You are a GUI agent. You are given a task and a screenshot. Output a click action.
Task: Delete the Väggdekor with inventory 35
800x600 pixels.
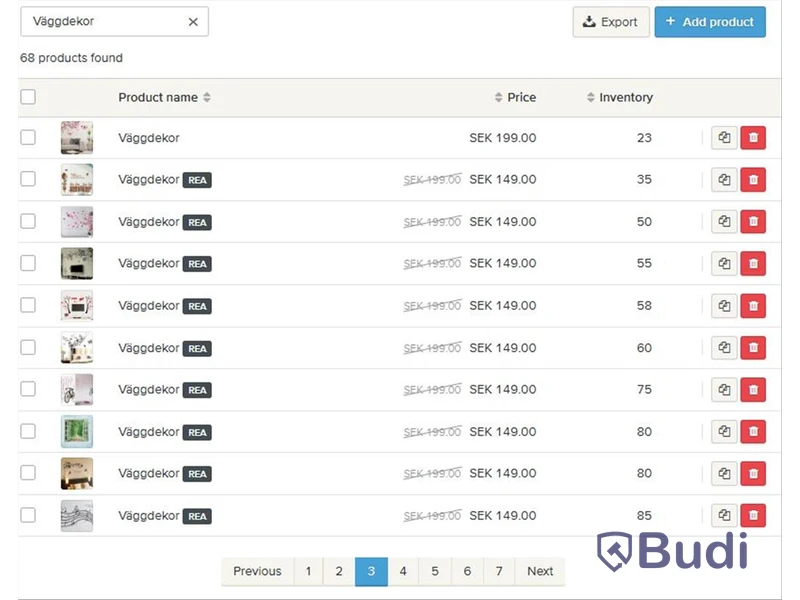click(753, 180)
